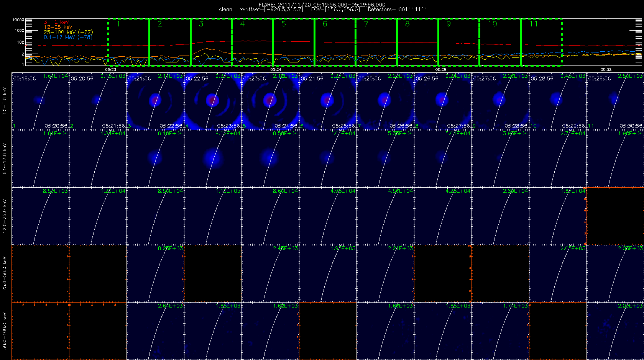This screenshot has width=644, height=360.
Task: Click the 3.0-6.0 keV row label
Action: [5, 101]
